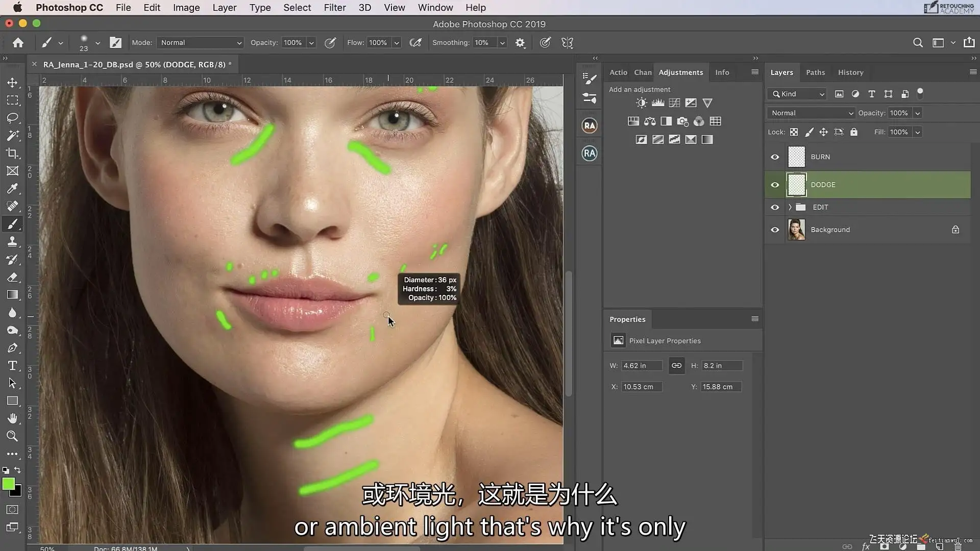
Task: Select the Eyedropper tool
Action: (x=12, y=189)
